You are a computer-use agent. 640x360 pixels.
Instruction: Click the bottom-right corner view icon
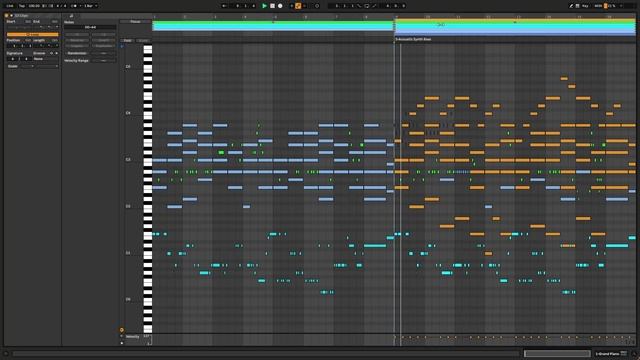point(634,353)
